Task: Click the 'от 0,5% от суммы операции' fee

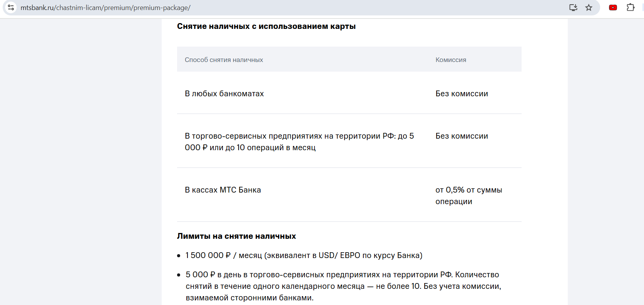Action: click(469, 196)
